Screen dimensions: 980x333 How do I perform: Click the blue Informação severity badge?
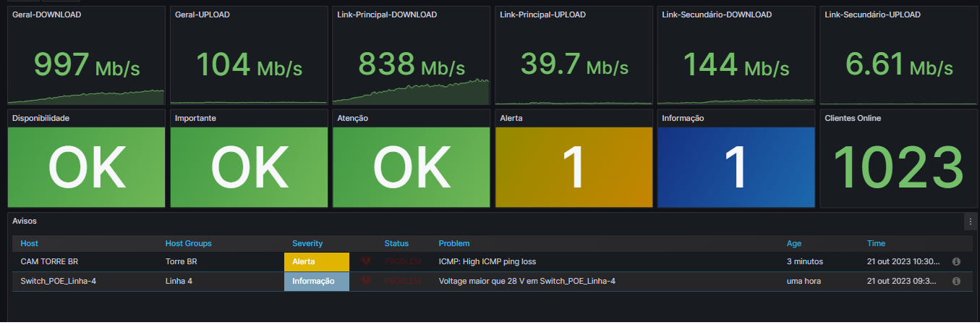pos(317,281)
